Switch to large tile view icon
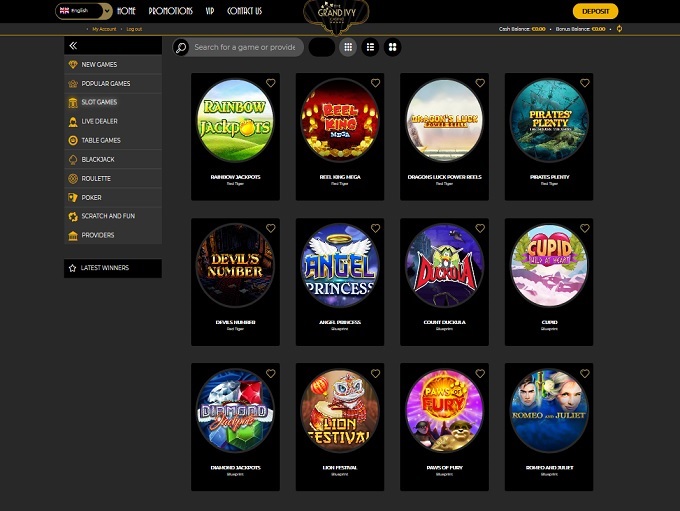680x511 pixels. [x=392, y=47]
